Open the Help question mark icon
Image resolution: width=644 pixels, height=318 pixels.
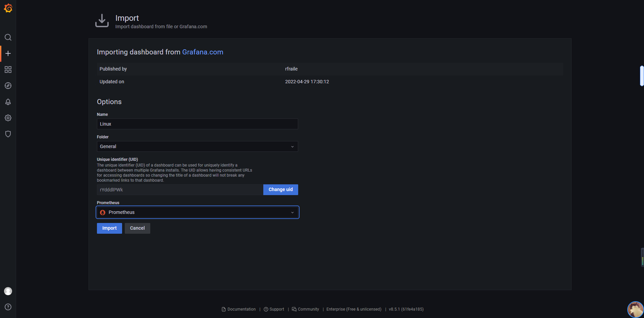8,307
